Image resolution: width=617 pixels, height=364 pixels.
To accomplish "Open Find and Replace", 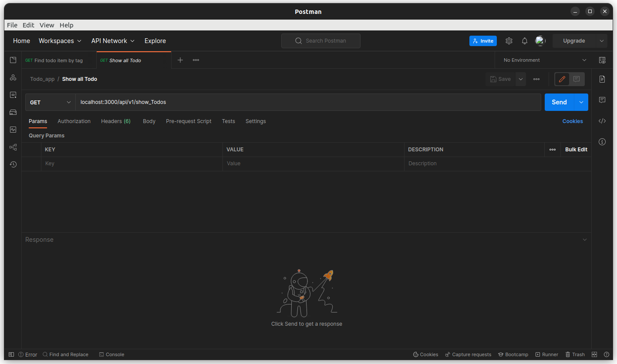I will [65, 354].
